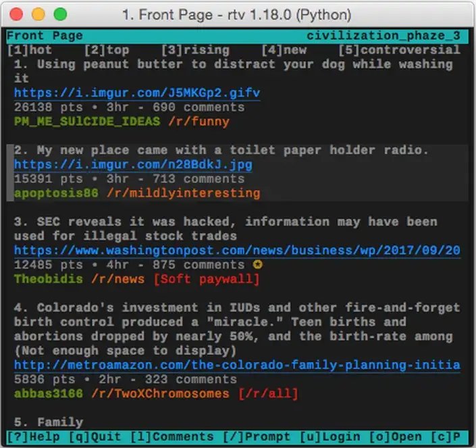Open the metroamazon.com colorado family planning link

[x=237, y=365]
